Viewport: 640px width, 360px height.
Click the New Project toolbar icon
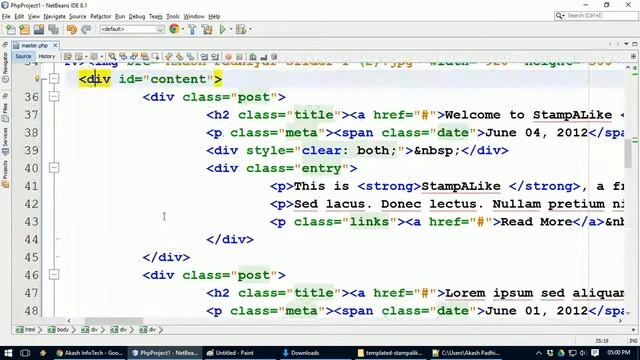[24, 29]
